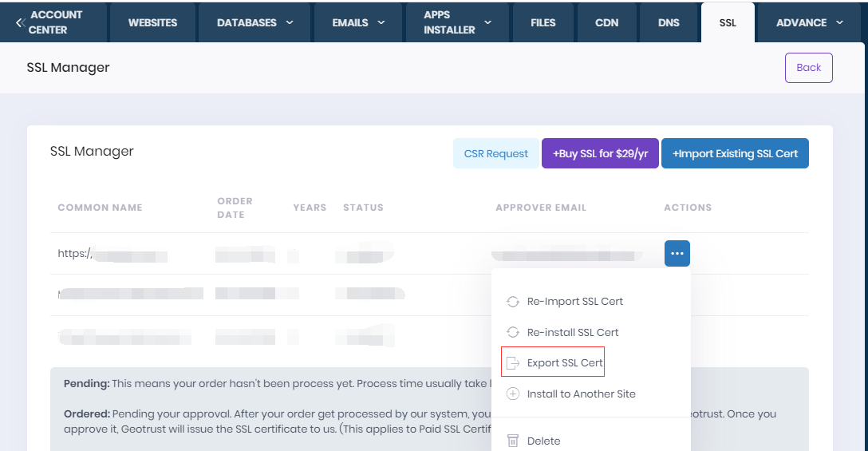Switch to the Websites tab
This screenshot has width=868, height=451.
click(x=152, y=22)
